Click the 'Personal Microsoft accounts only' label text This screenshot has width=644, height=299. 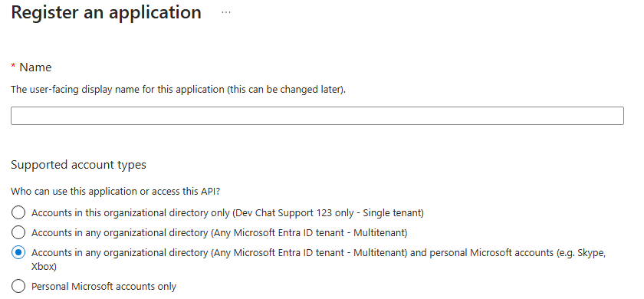(104, 286)
